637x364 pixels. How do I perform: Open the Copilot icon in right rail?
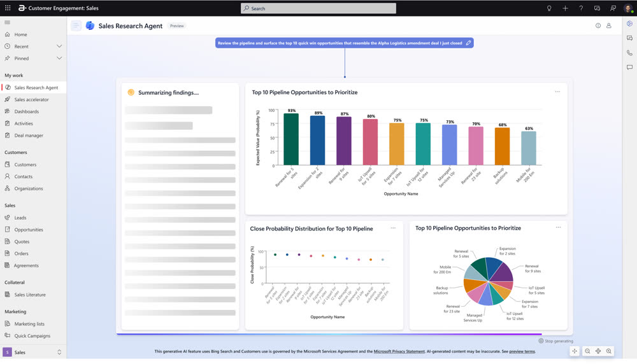(x=629, y=24)
